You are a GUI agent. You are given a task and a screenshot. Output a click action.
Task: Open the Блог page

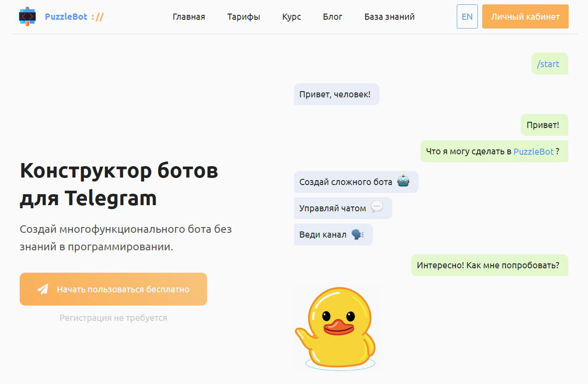click(333, 17)
